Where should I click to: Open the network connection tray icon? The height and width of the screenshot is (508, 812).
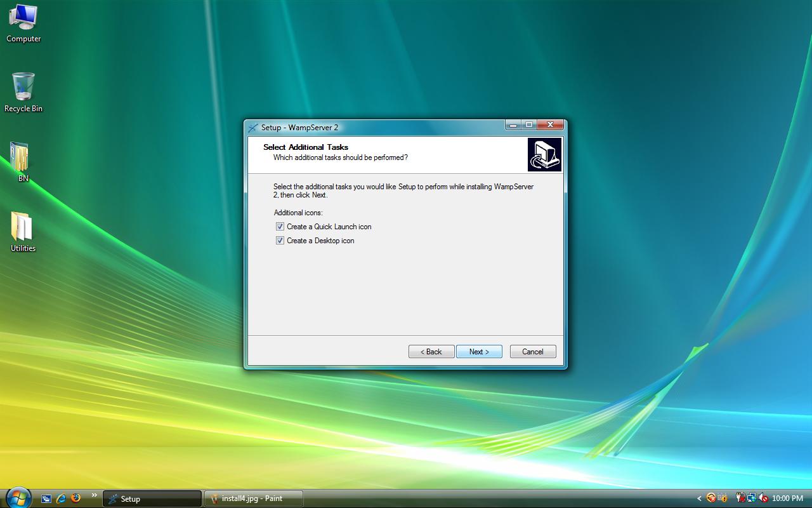pos(752,498)
